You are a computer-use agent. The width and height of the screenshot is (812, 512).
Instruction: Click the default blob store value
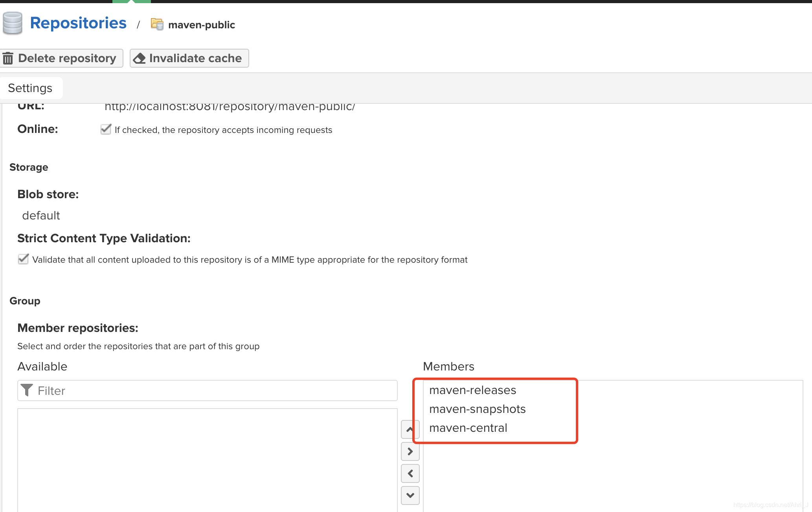[x=41, y=215]
